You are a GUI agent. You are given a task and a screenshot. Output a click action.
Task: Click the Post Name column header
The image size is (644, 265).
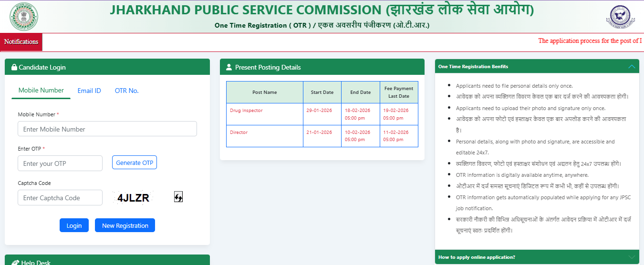pos(265,92)
